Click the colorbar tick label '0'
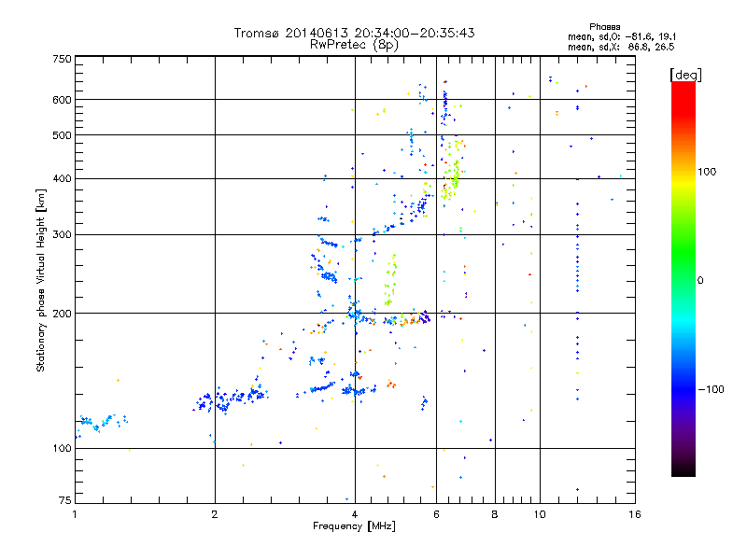The height and width of the screenshot is (560, 747). [700, 280]
